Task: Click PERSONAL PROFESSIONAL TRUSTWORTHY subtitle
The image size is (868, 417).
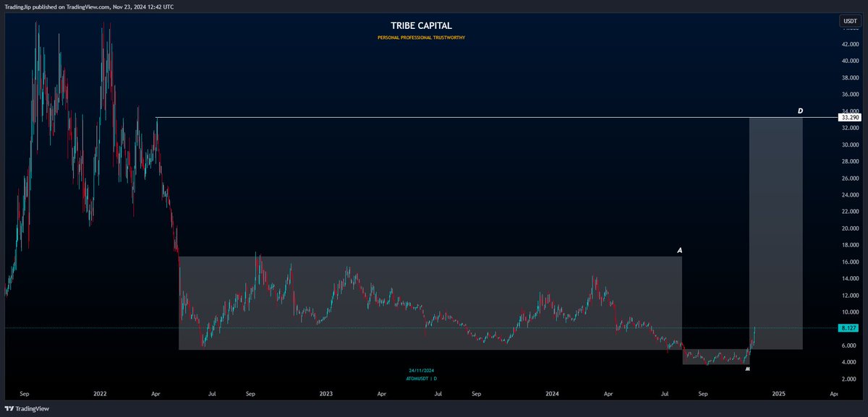Action: click(x=421, y=37)
